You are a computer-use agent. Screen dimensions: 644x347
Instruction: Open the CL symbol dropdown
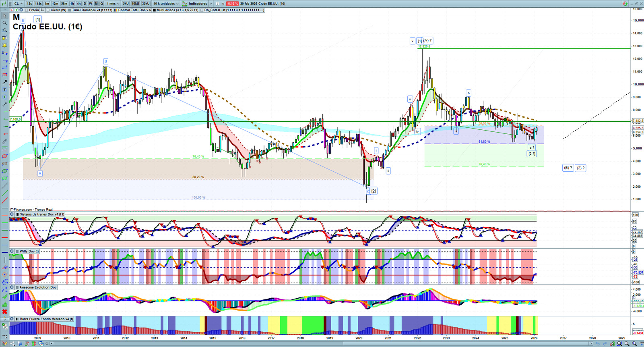[x=19, y=4]
